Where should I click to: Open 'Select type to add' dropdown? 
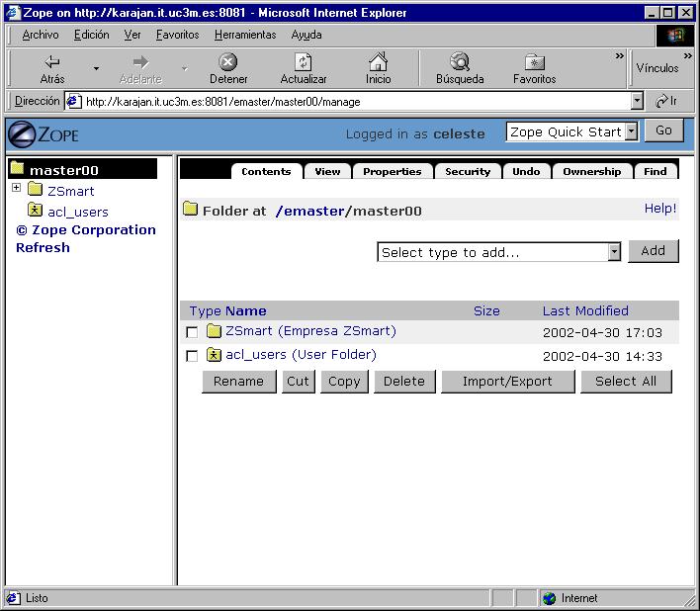pyautogui.click(x=614, y=252)
